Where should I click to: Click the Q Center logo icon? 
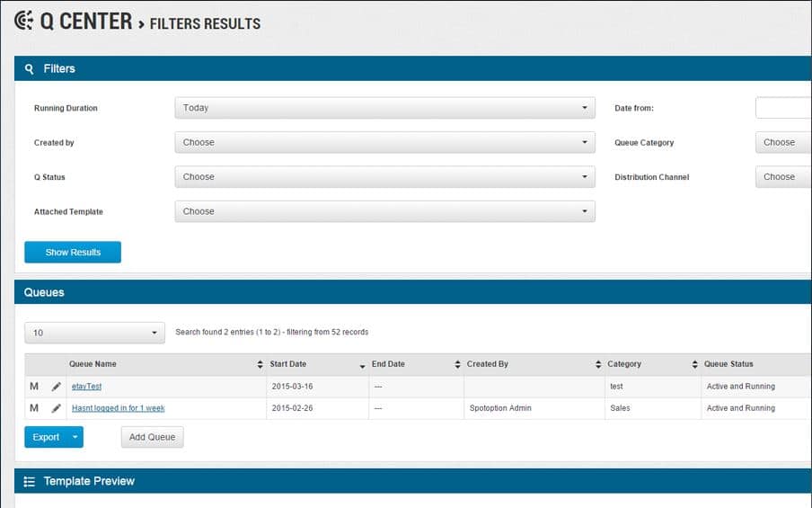point(23,21)
